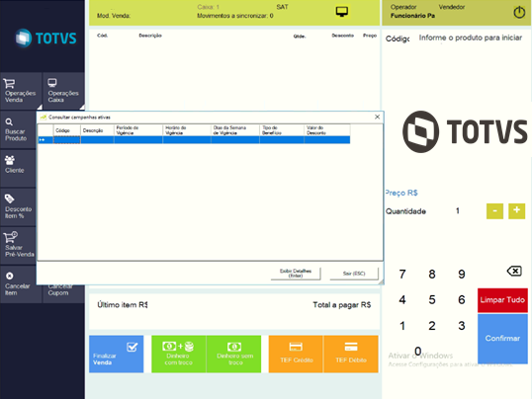Click Movimentos a sincronizar: 0 status text
Screen dimensions: 532x399
coord(235,16)
